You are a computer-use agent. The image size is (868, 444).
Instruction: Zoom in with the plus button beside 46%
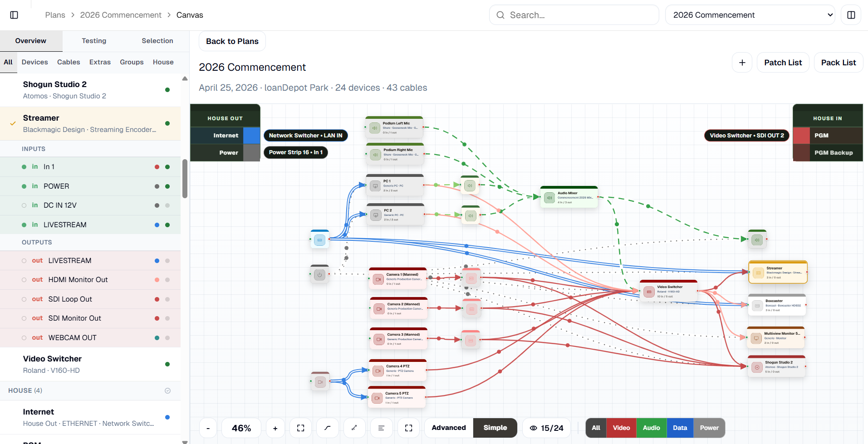275,428
